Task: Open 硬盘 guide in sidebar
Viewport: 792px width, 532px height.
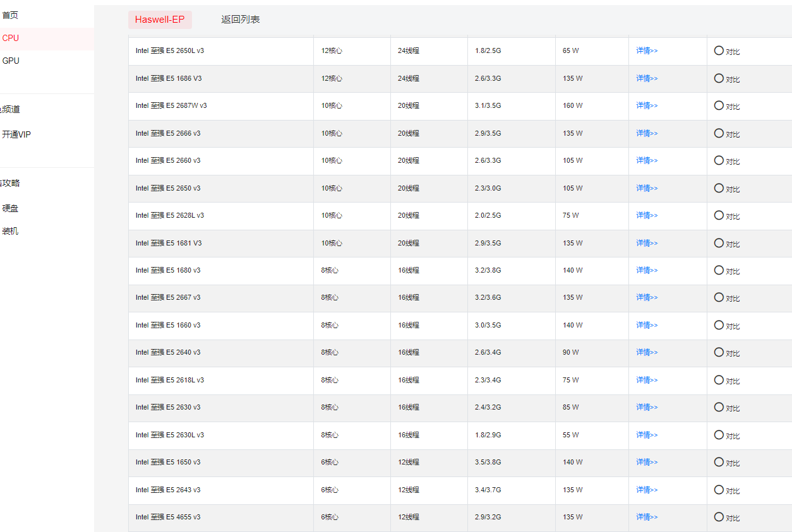Action: [x=10, y=208]
